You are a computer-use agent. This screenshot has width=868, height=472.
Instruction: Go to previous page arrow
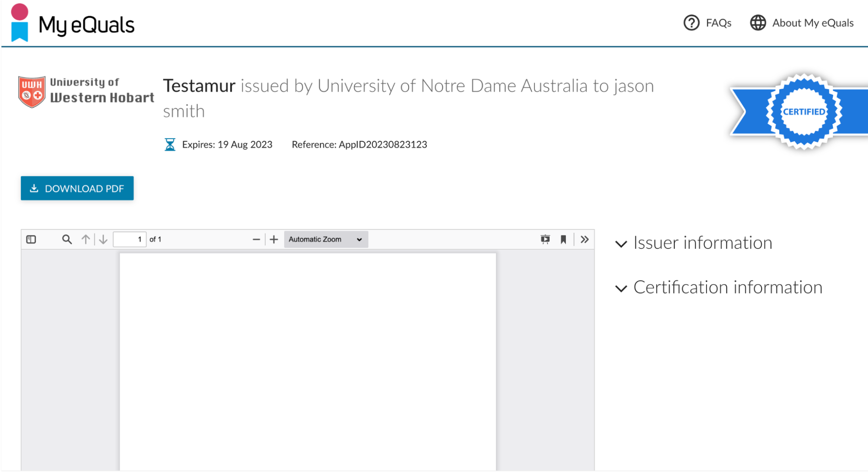(86, 239)
